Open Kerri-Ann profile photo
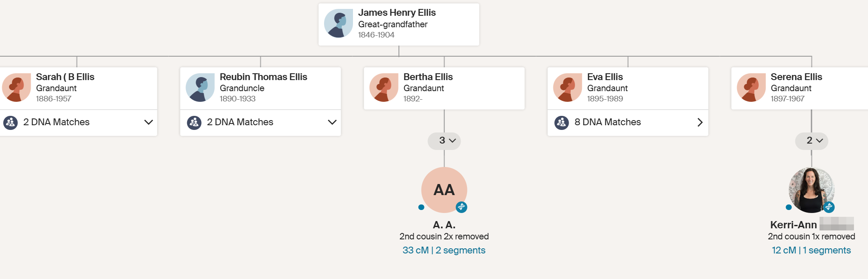The image size is (868, 279). click(x=811, y=190)
